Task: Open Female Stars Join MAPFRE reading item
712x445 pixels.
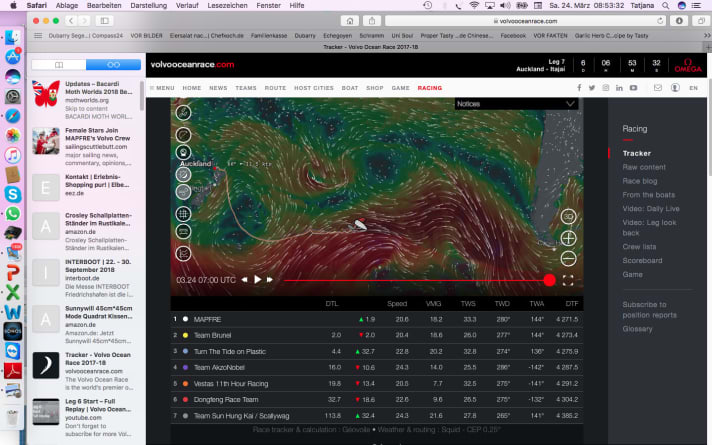Action: (x=85, y=146)
